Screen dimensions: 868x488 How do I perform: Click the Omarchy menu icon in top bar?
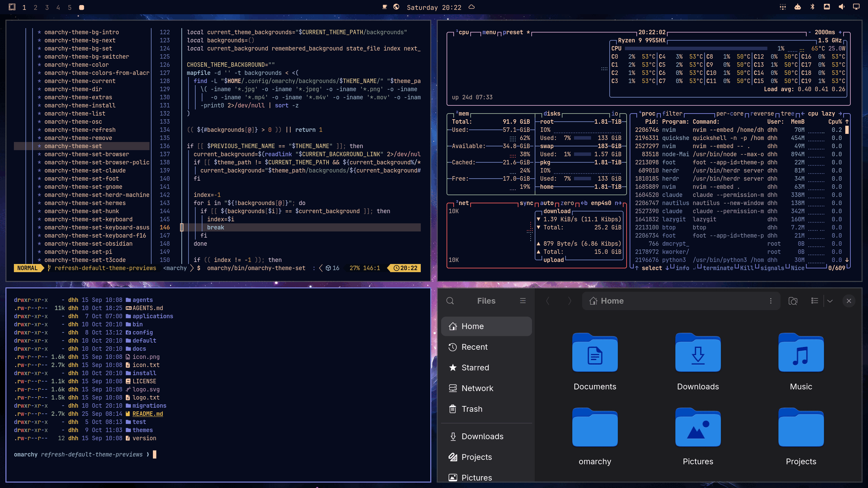pyautogui.click(x=12, y=7)
